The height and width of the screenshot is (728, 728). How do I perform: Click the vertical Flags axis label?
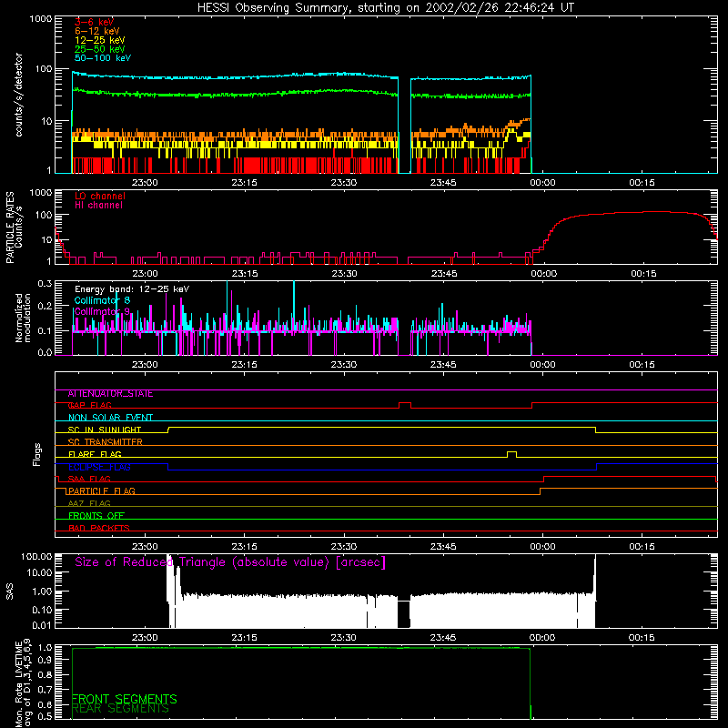point(37,454)
